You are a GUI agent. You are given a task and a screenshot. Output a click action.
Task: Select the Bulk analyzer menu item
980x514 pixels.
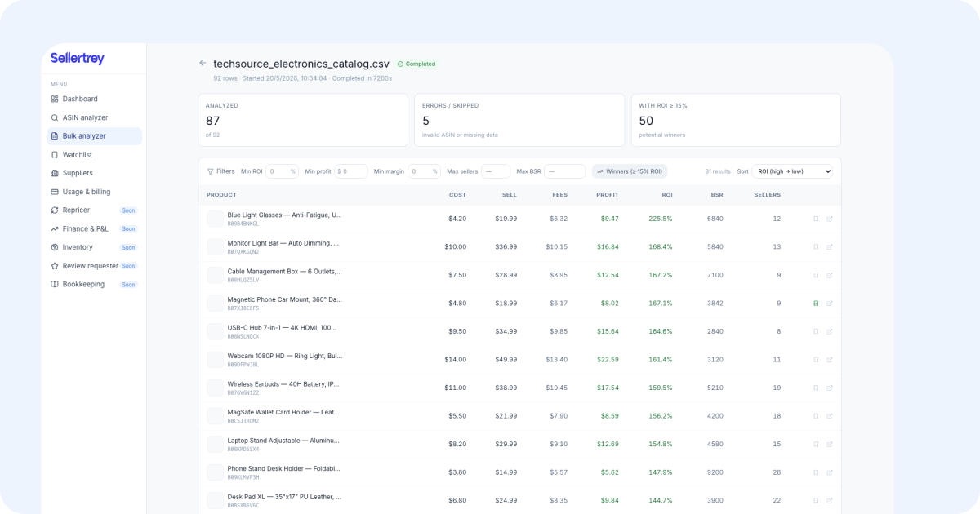pyautogui.click(x=94, y=136)
